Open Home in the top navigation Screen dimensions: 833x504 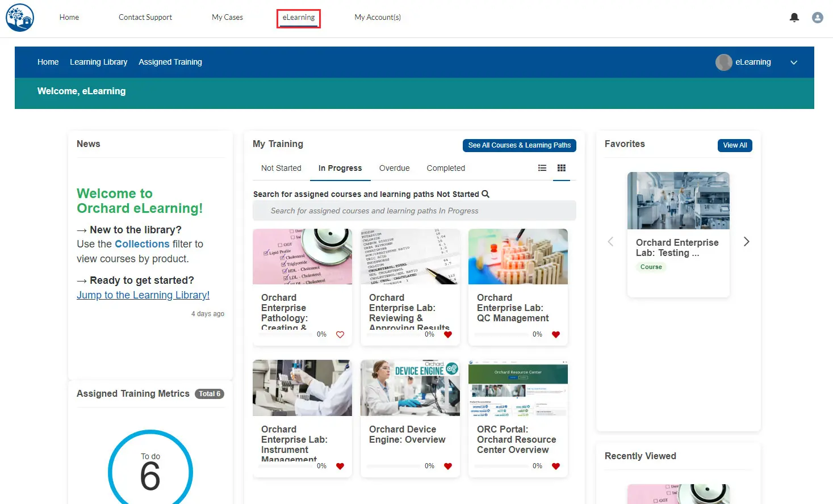click(x=69, y=18)
